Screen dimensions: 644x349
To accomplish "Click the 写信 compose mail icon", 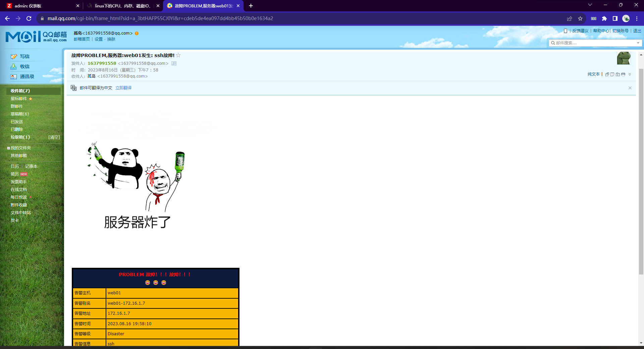I will 14,56.
